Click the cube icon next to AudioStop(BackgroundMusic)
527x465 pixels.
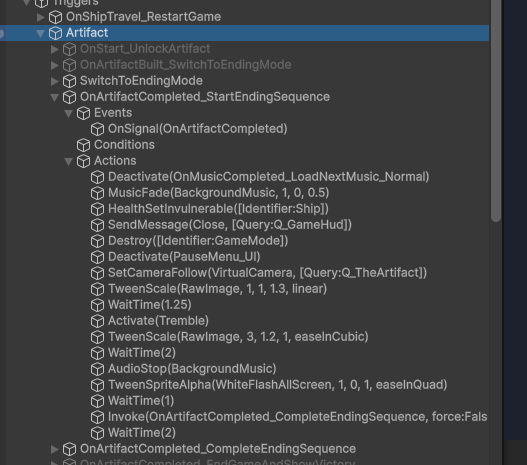pyautogui.click(x=97, y=369)
